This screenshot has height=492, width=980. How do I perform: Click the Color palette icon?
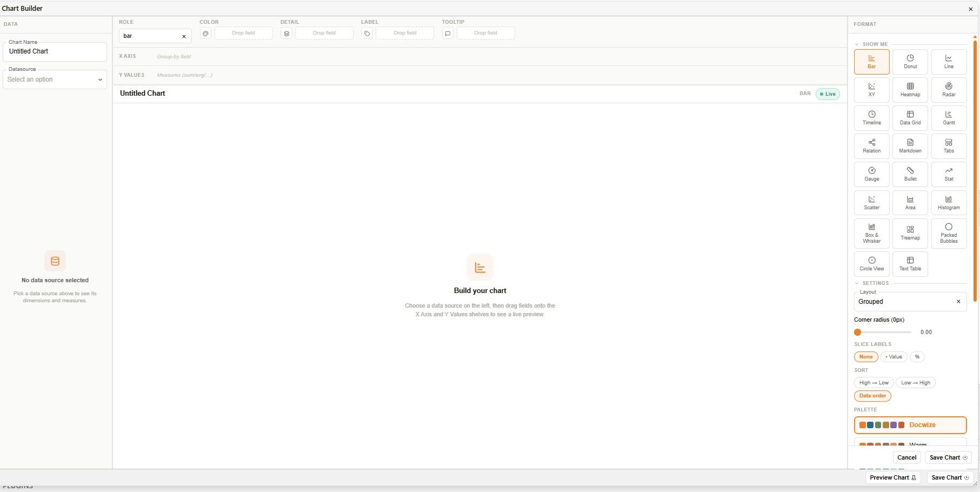click(205, 34)
